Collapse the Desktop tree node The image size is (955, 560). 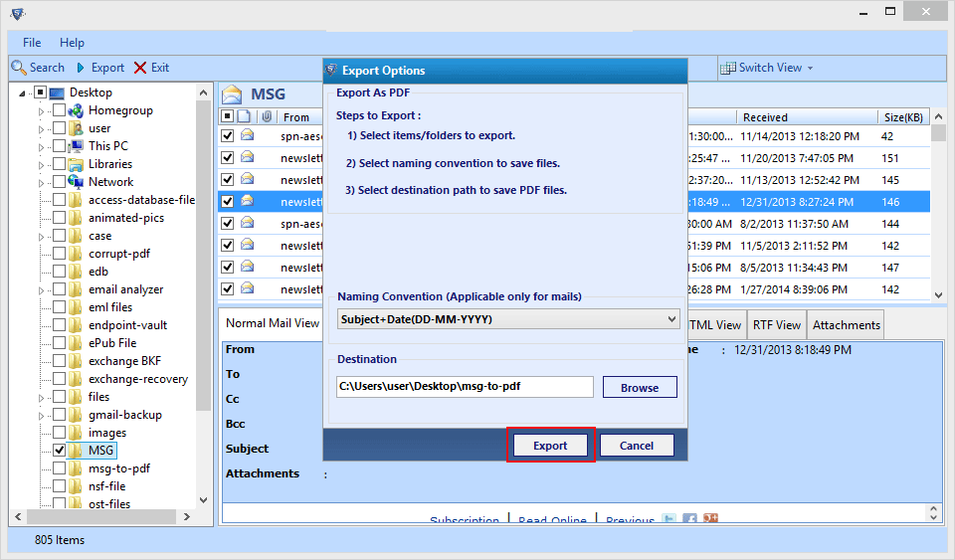pos(23,93)
